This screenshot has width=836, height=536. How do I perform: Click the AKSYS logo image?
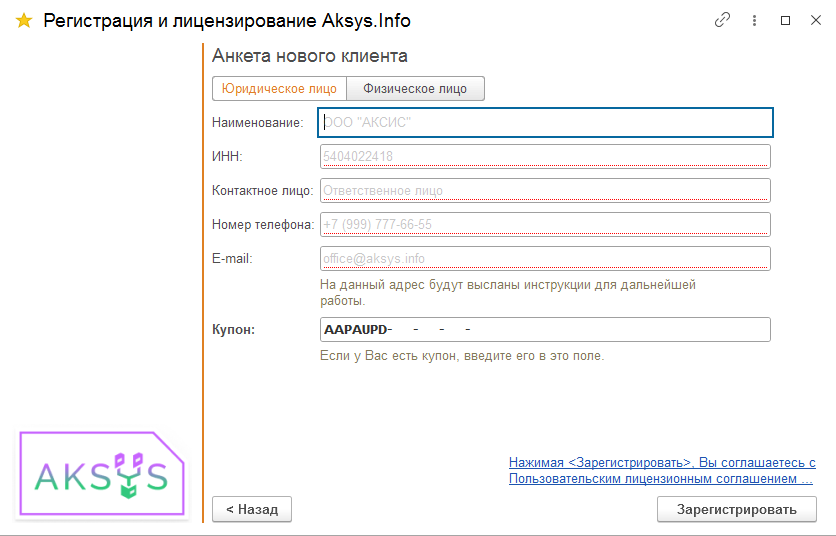pos(102,474)
